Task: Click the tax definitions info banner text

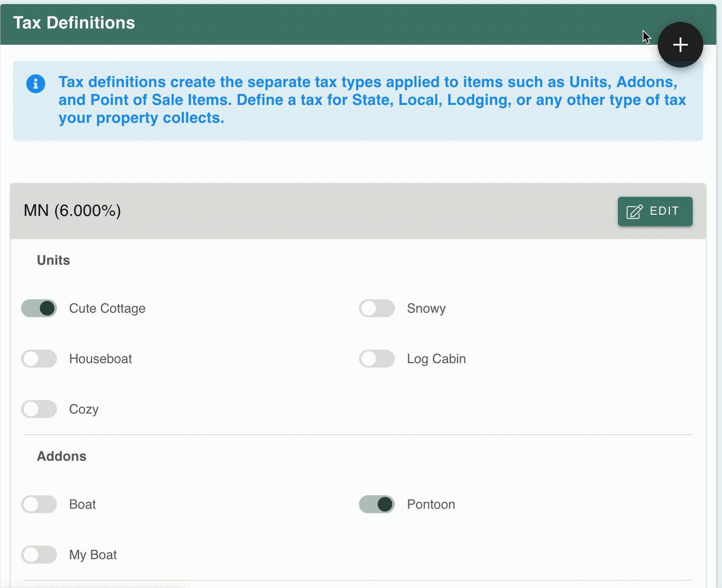Action: [x=372, y=100]
